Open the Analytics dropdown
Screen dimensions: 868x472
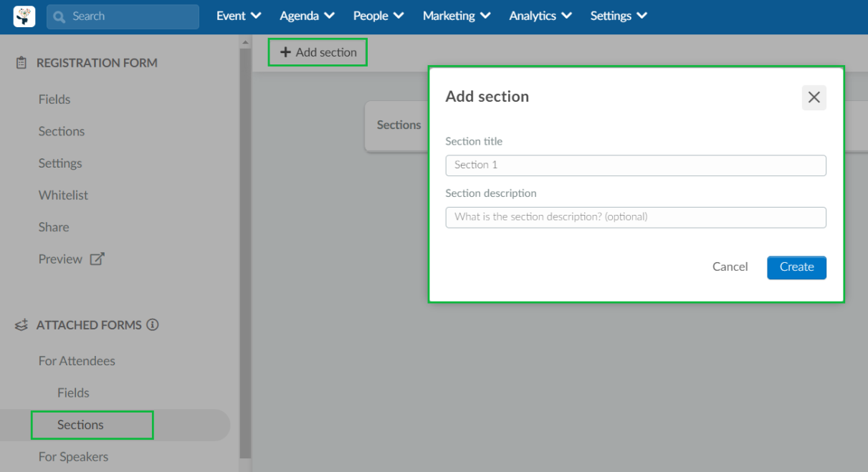click(x=540, y=16)
